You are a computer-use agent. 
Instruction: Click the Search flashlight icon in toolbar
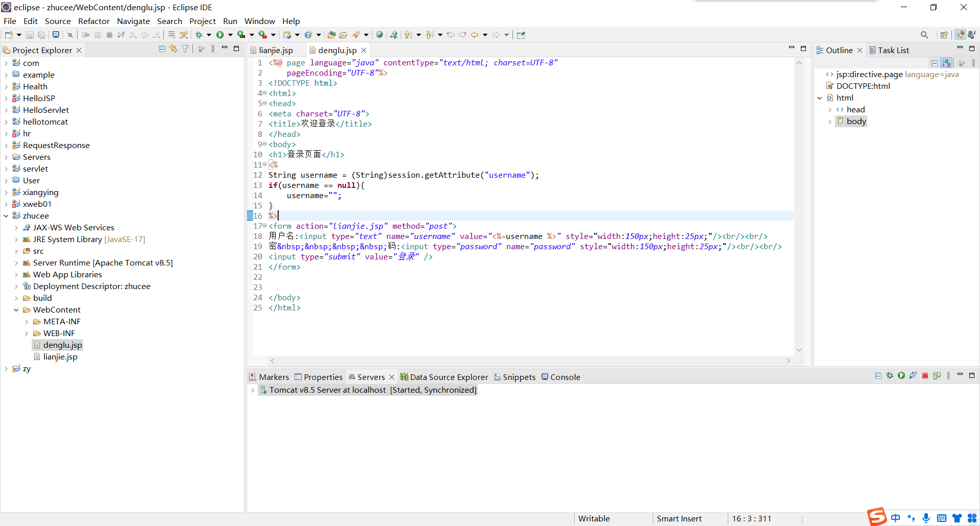coord(356,35)
